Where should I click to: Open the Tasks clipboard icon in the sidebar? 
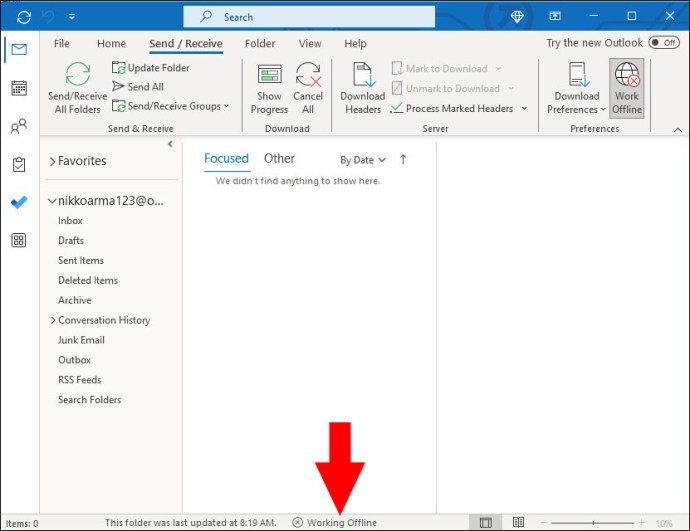tap(19, 165)
